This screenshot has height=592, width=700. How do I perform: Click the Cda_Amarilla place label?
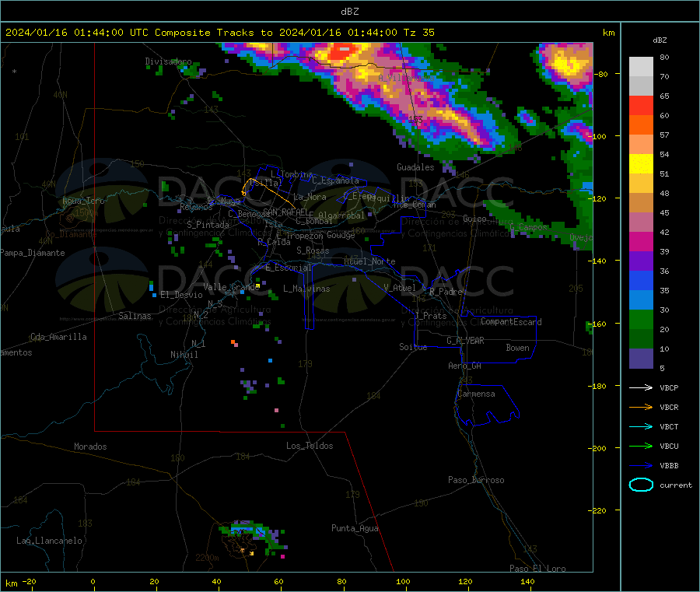[x=58, y=337]
